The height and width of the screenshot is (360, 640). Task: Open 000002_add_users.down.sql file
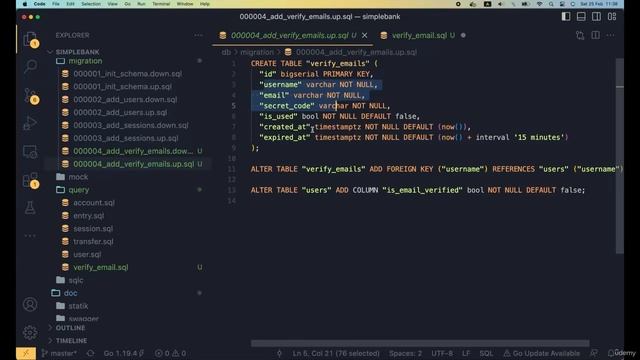tap(125, 100)
